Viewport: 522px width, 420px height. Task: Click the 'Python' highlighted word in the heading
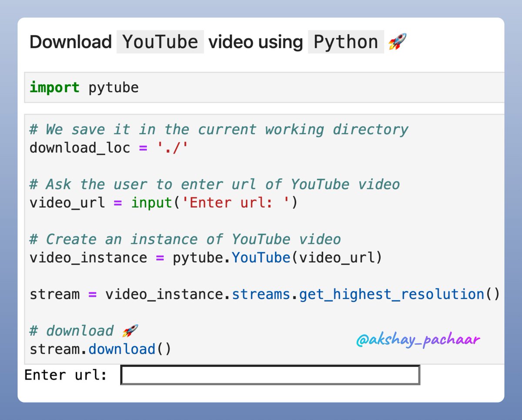(346, 42)
